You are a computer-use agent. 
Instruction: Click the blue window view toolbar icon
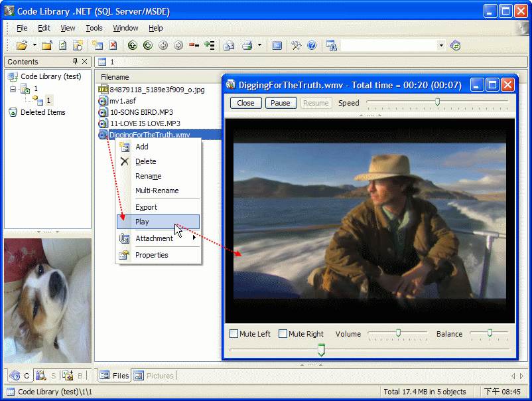(277, 45)
